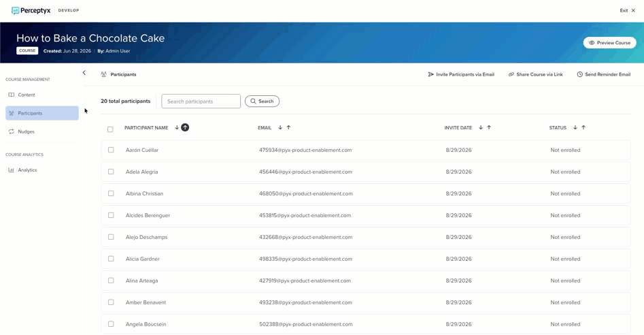Sort Participant Name ascending arrow
The height and width of the screenshot is (335, 644).
[x=185, y=127]
